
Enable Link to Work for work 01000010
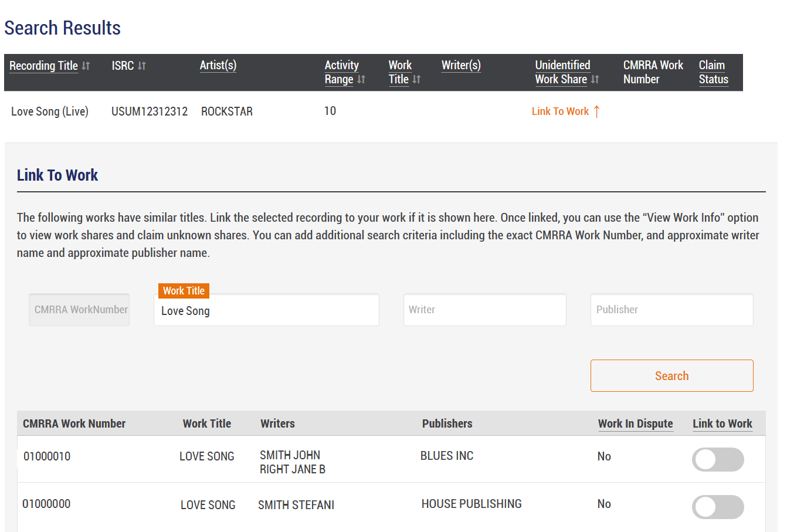[718, 459]
